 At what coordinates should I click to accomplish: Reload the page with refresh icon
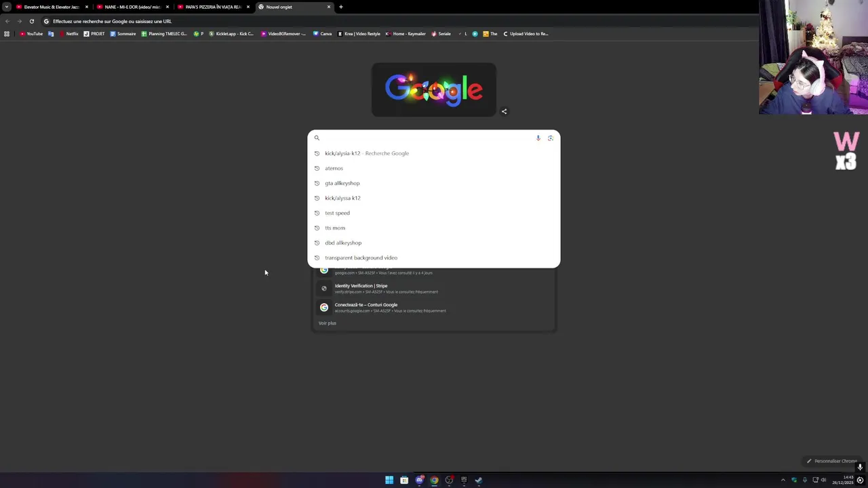click(31, 21)
